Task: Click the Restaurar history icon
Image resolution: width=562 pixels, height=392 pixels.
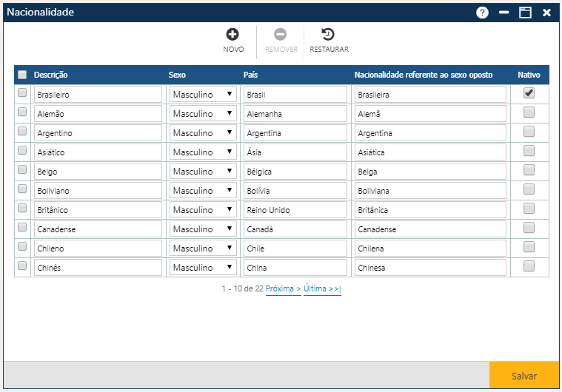Action: click(328, 34)
